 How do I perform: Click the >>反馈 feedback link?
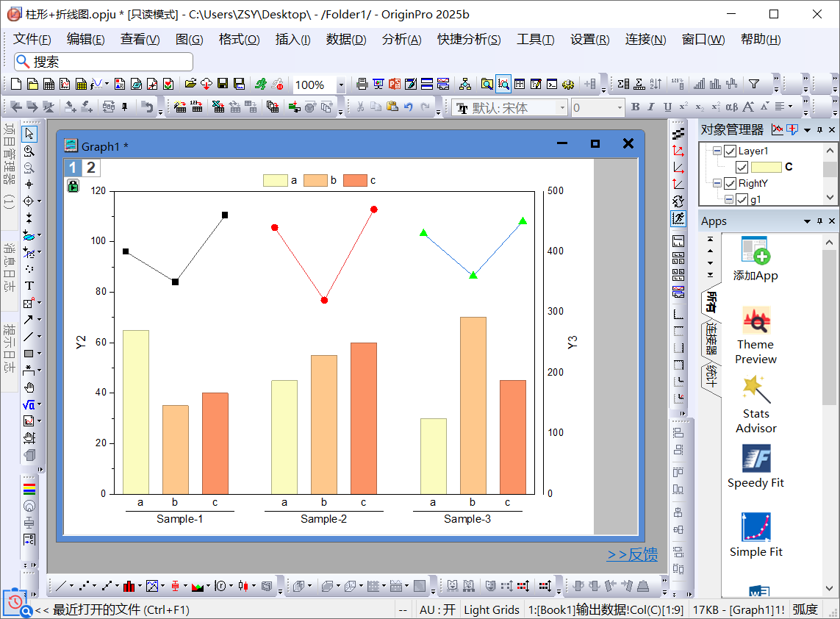632,555
